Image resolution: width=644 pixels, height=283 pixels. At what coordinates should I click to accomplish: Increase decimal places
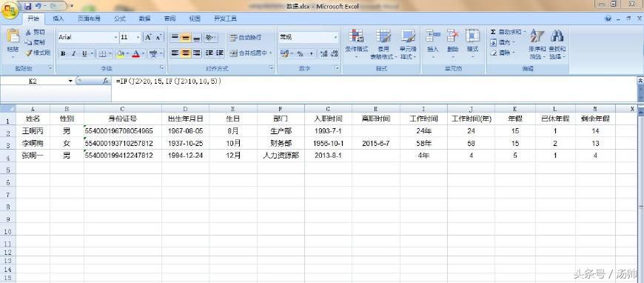point(323,53)
